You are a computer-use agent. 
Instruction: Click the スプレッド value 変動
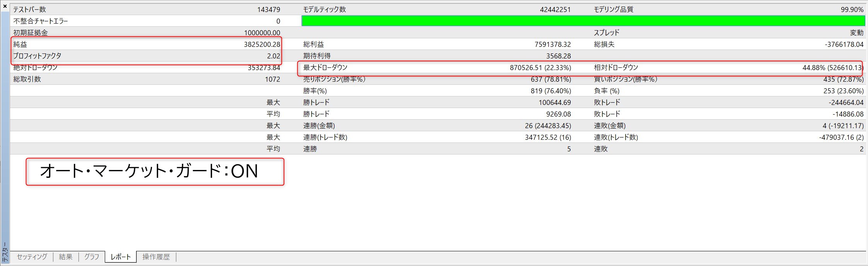[856, 33]
